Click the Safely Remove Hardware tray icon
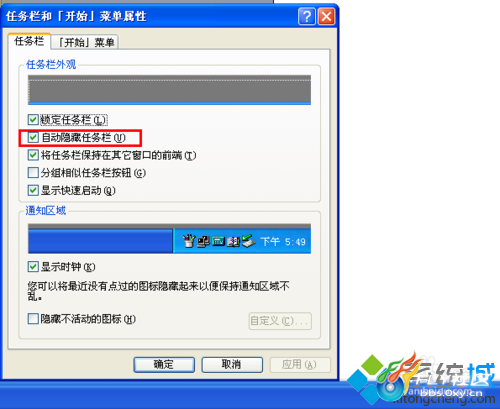Screen dimensions: 500x409 click(x=248, y=241)
